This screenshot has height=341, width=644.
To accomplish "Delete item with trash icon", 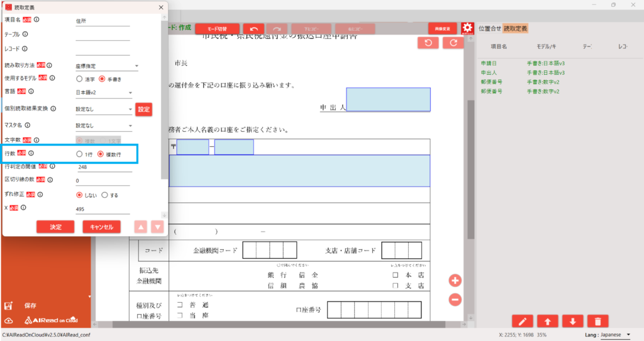I will [x=597, y=322].
